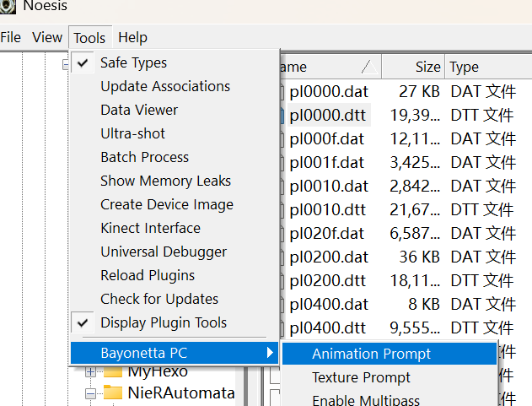Viewport: 532px width, 406px height.
Task: Select the pl0010.dtt file row
Action: pyautogui.click(x=328, y=209)
